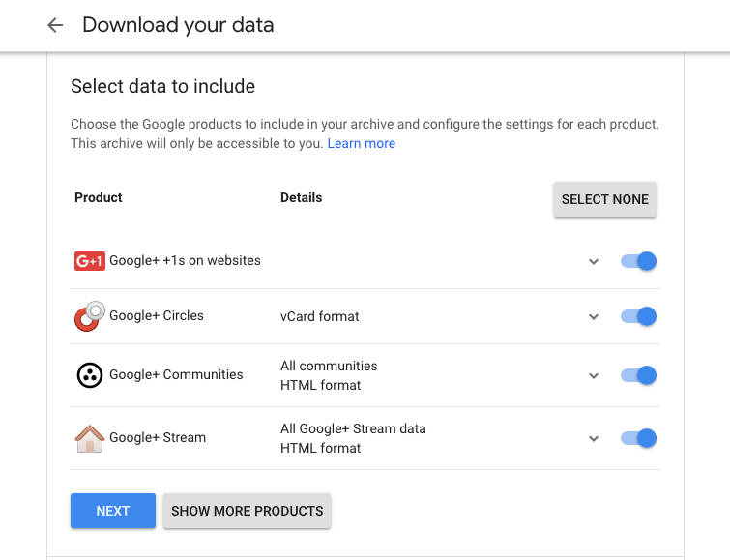This screenshot has width=730, height=560.
Task: Toggle off Google+ Communities export
Action: pos(638,375)
